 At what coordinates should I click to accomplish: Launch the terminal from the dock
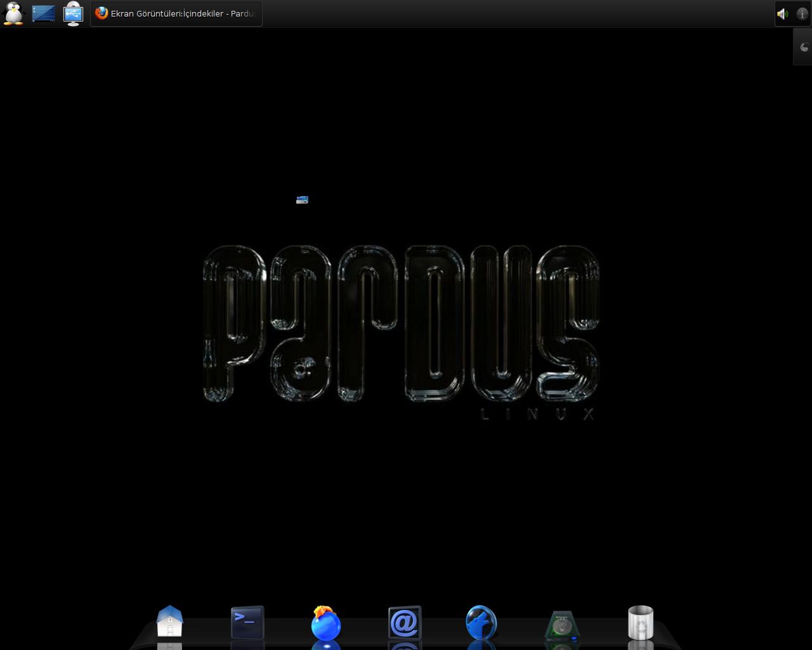247,622
